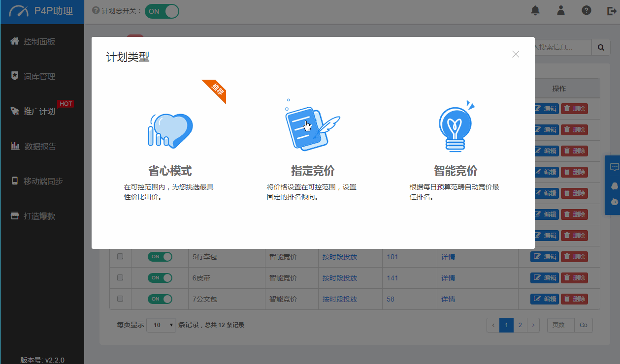This screenshot has width=620, height=364.
Task: Go to next page arrow
Action: pos(533,325)
